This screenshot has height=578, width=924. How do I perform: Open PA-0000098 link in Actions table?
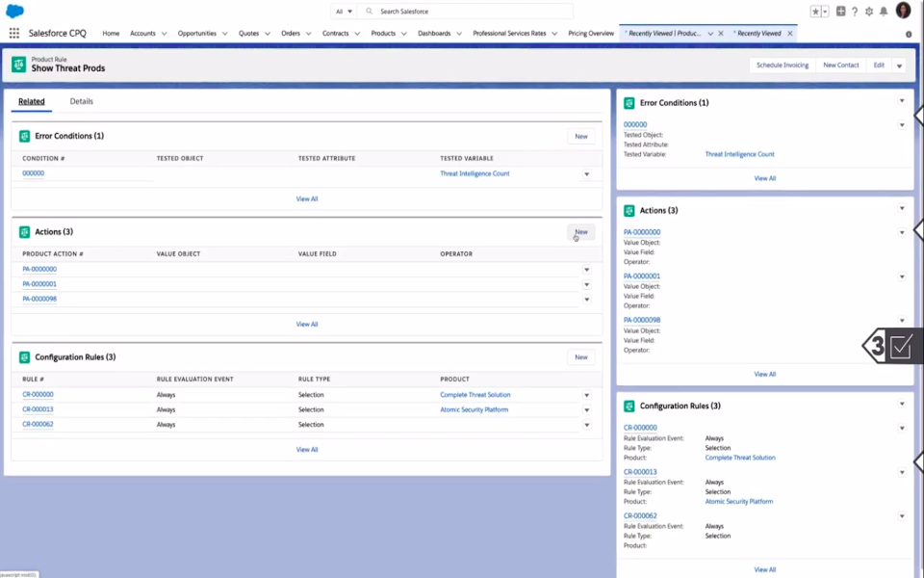pos(39,299)
